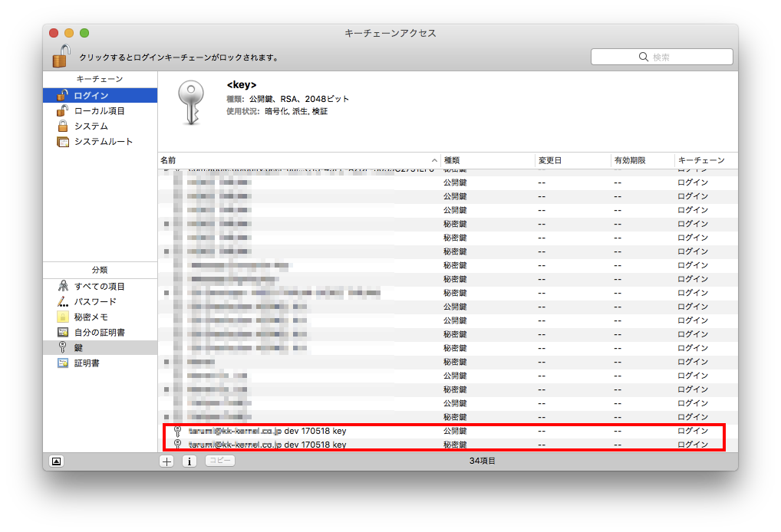Select the 鍵 category
The height and width of the screenshot is (532, 781).
click(x=78, y=348)
